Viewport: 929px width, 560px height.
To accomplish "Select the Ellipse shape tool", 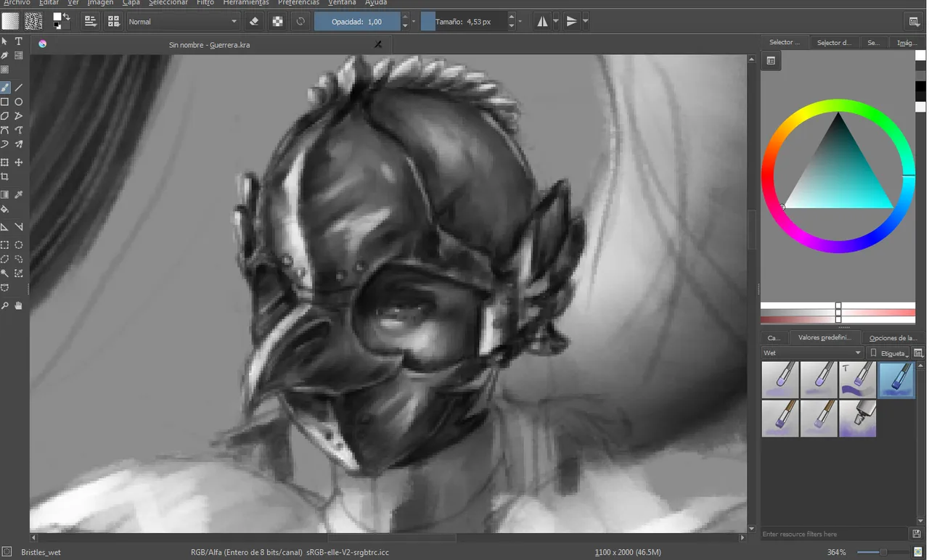I will 19,102.
